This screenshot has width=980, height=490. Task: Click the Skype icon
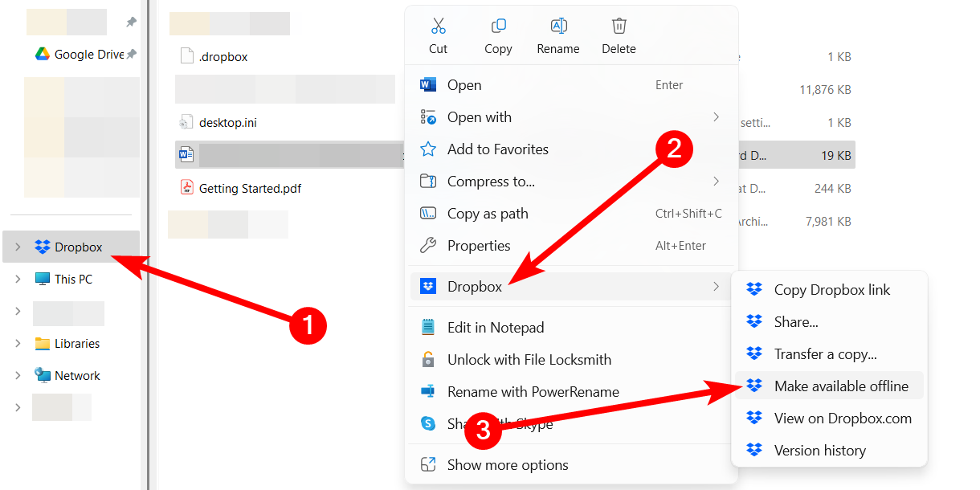[428, 423]
